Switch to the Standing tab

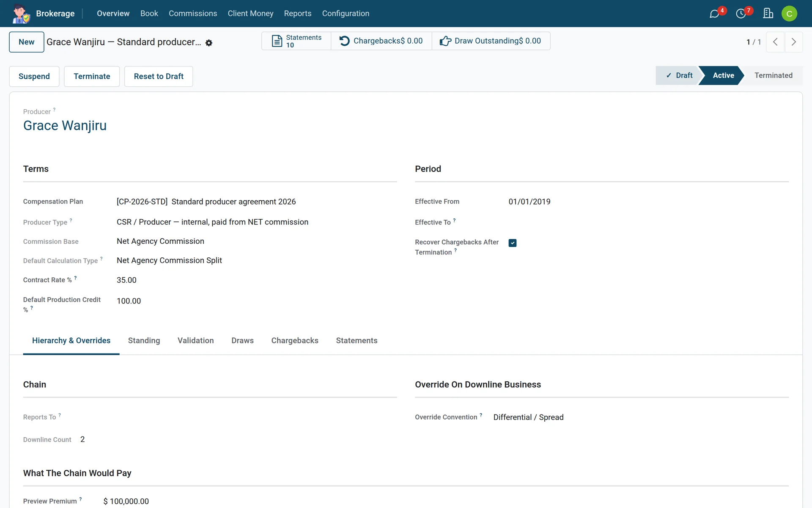(144, 341)
